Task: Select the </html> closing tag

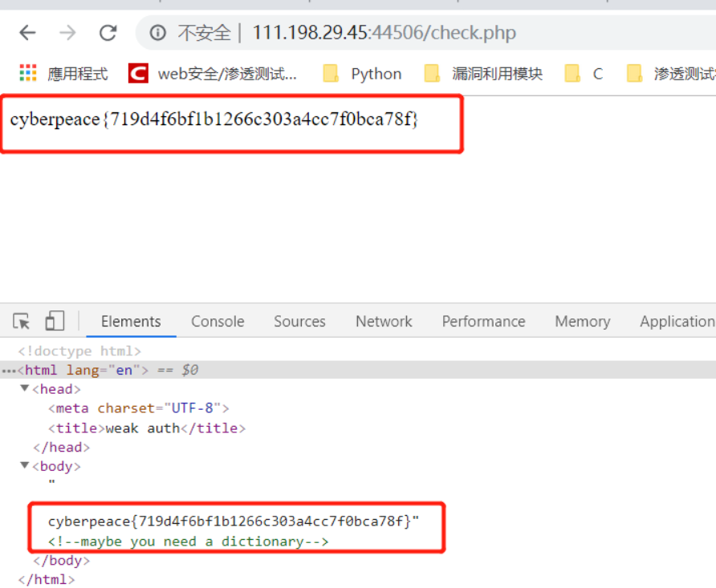Action: 47,580
